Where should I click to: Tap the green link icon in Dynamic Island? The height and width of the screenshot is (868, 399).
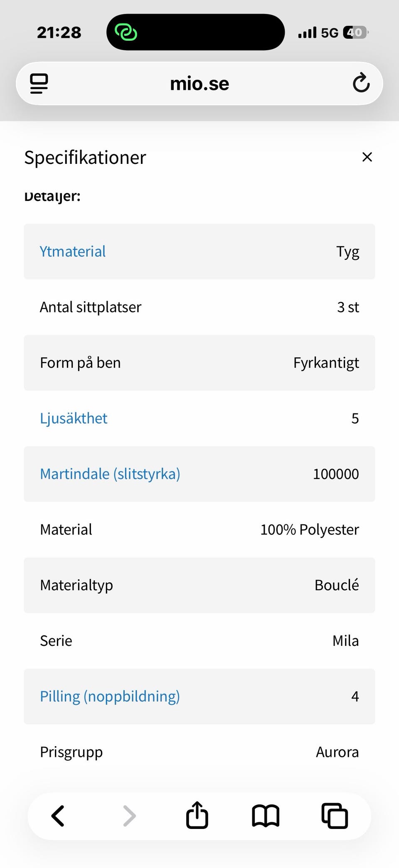pyautogui.click(x=126, y=32)
